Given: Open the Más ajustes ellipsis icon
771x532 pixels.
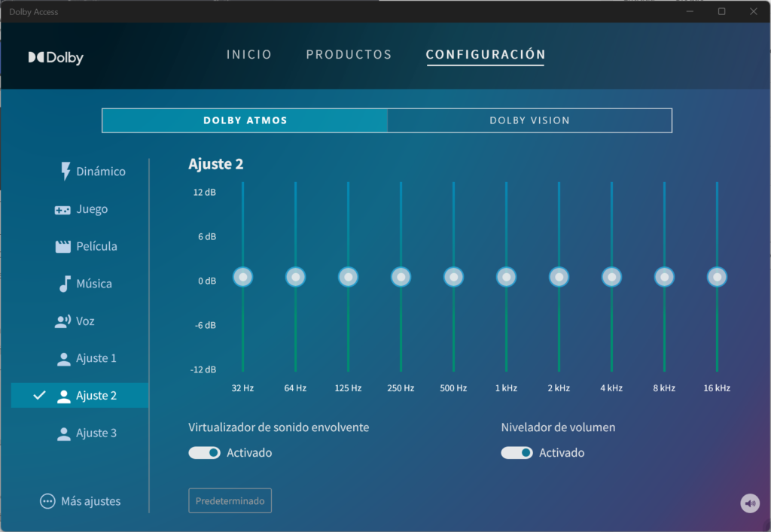Looking at the screenshot, I should click(47, 501).
